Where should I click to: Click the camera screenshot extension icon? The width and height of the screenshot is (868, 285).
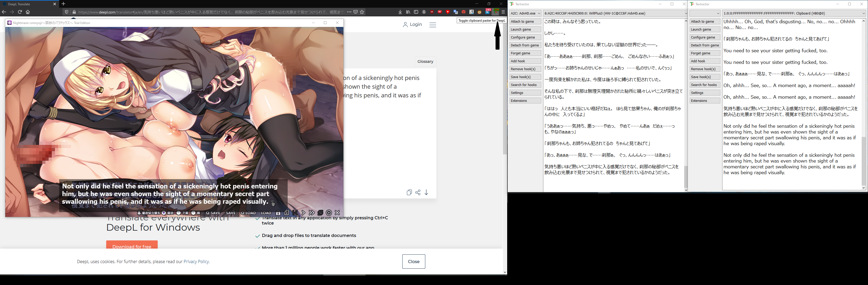click(464, 12)
